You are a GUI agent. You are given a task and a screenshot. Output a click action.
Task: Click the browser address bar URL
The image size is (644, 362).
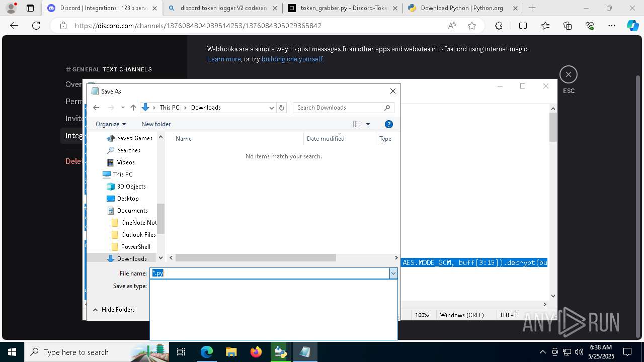tap(198, 26)
